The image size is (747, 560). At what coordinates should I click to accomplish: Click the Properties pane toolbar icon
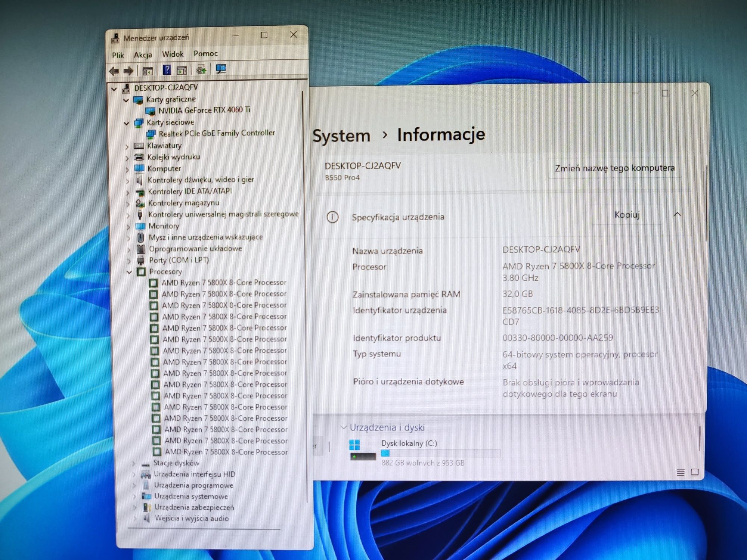(x=182, y=70)
